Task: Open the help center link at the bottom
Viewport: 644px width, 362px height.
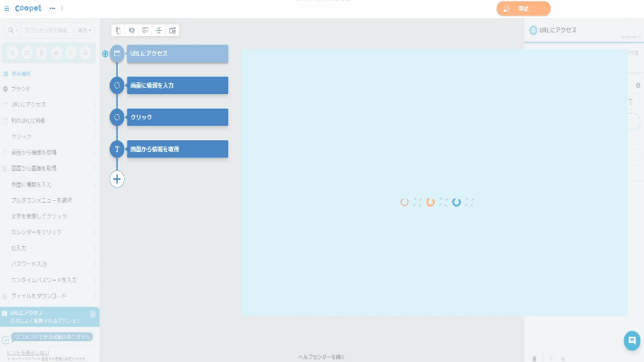Action: [x=322, y=357]
